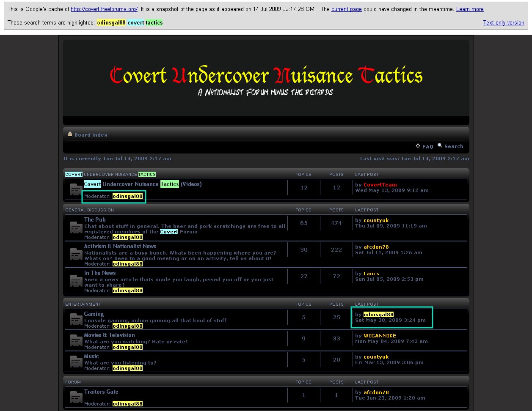Viewport: 532px width, 411px height.
Task: View odinsgal88's last post author link in Gaming row
Action: (378, 315)
